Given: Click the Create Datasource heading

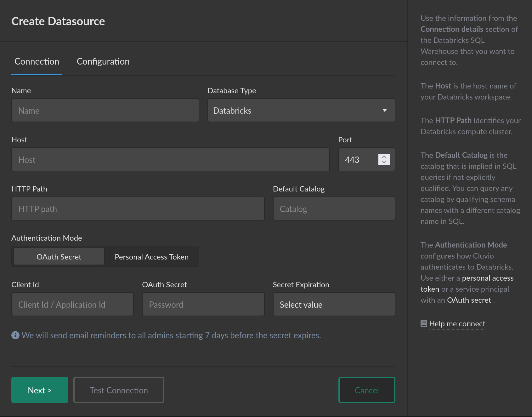Looking at the screenshot, I should pos(58,21).
